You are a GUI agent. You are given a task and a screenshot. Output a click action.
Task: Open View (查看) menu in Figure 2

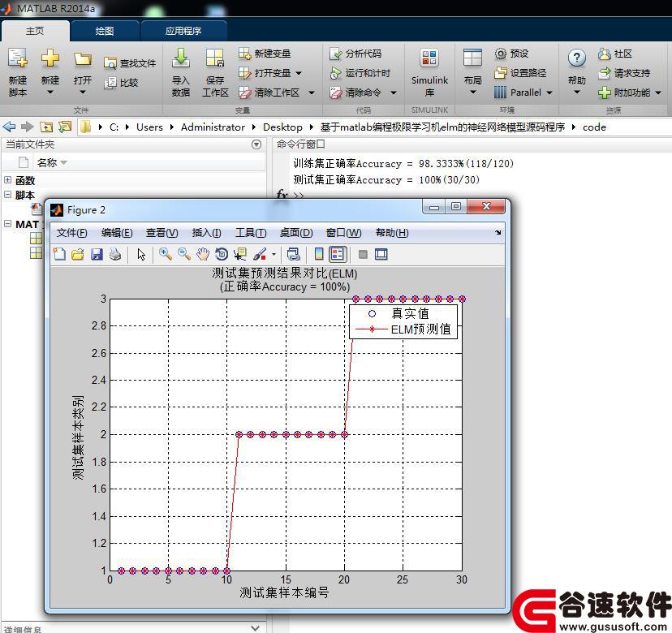(162, 233)
